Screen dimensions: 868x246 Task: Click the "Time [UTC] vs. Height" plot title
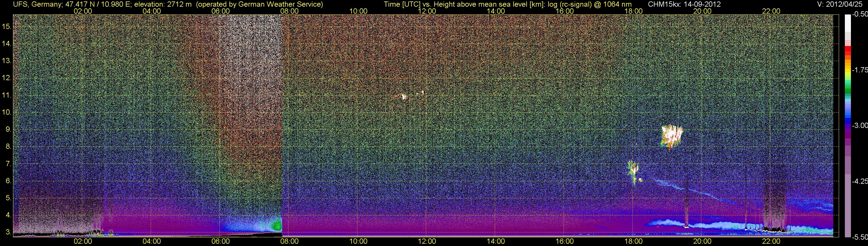click(x=507, y=4)
